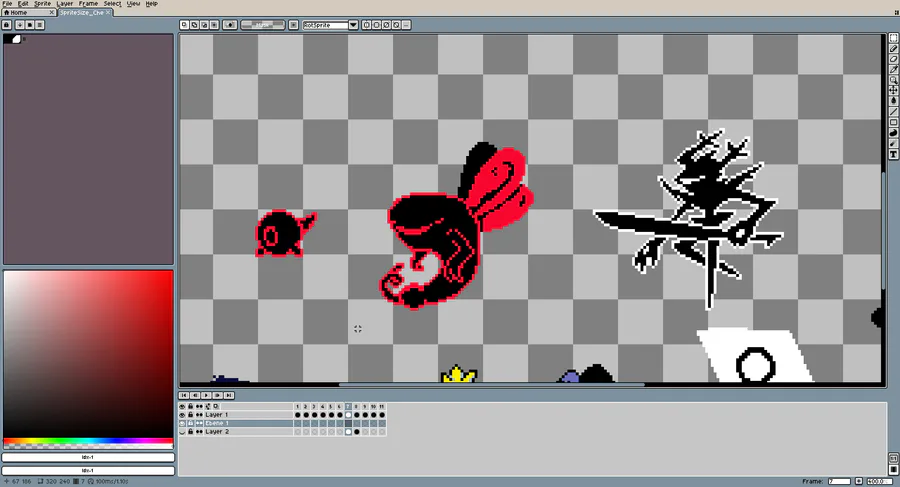Go to next frame button
Viewport: 900px width, 487px height.
(x=218, y=395)
